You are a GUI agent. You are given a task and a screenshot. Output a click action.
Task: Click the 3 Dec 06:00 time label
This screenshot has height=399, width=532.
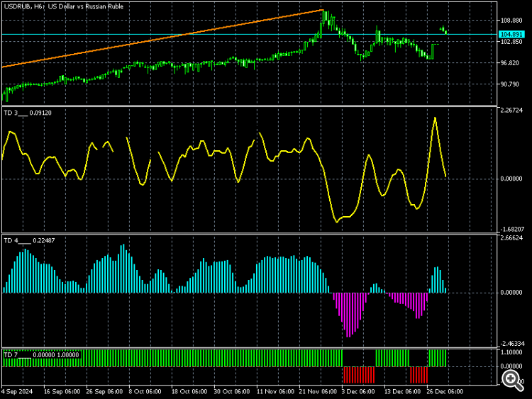(359, 391)
